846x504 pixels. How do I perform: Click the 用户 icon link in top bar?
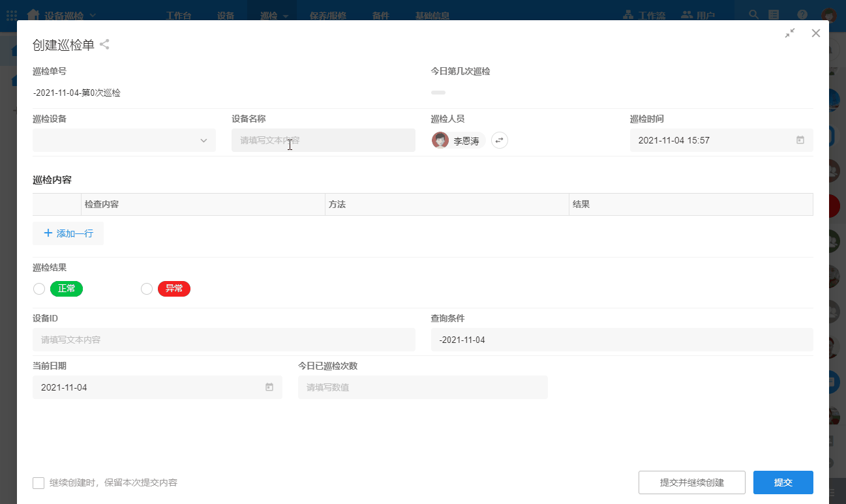click(698, 15)
